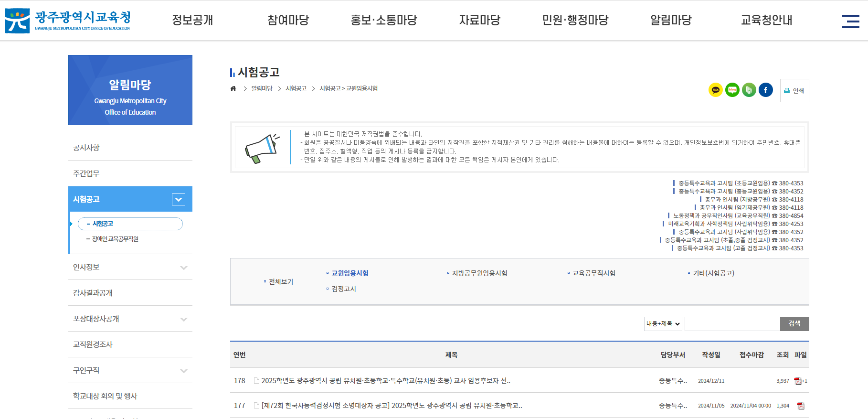Expand the 인사정보 sidebar menu
Viewport: 868px width, 419px height.
click(x=184, y=268)
